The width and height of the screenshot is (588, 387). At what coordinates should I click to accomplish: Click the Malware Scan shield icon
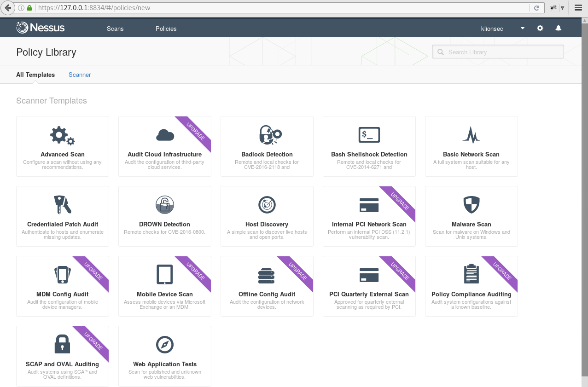(x=471, y=205)
